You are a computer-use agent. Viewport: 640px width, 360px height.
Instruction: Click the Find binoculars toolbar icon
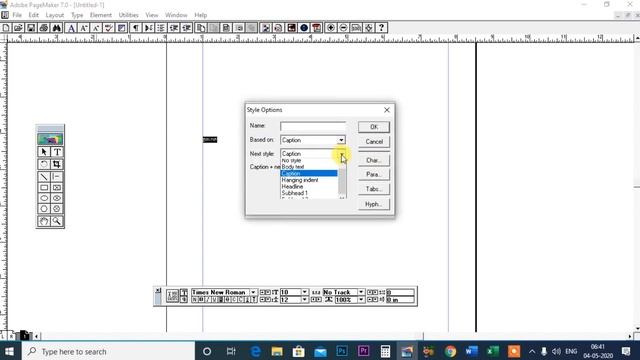tap(56, 28)
